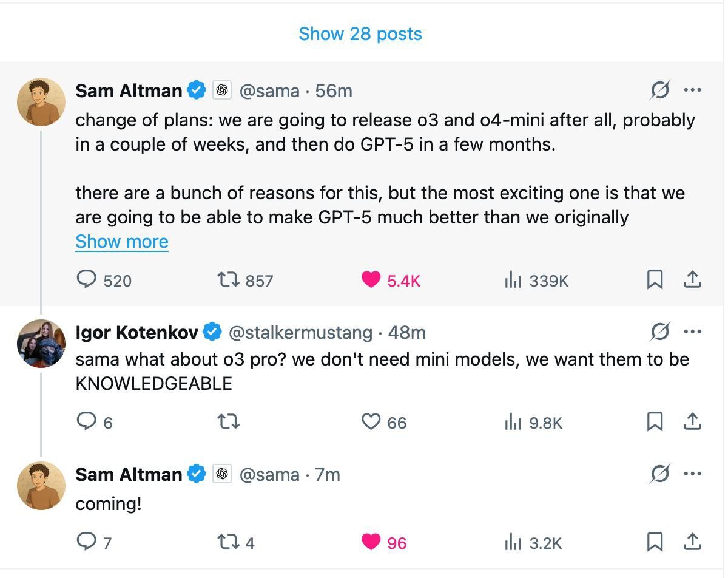728x578 pixels.
Task: Share the "coming!" reply
Action: (692, 542)
